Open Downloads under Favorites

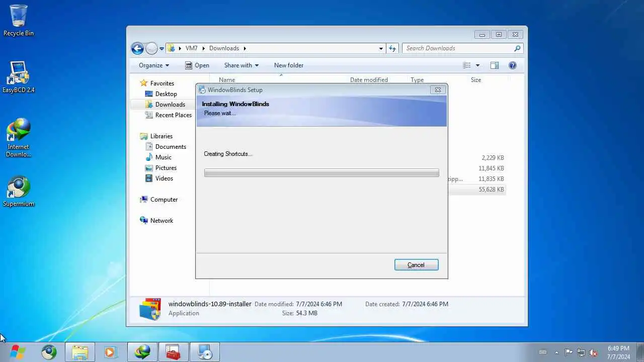click(170, 105)
